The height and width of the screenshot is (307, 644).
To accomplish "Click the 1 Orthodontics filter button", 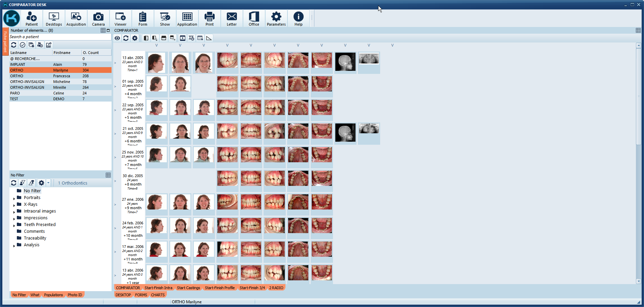I will pos(73,183).
